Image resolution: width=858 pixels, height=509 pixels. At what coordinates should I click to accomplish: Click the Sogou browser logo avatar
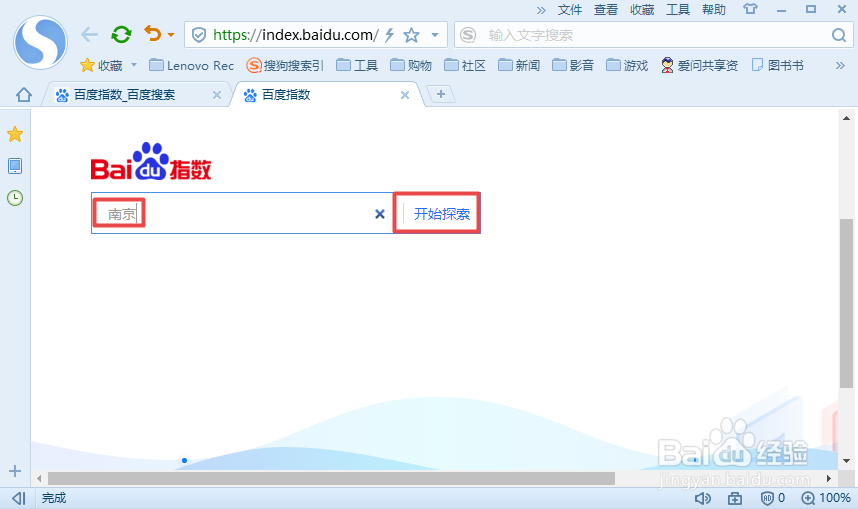[x=40, y=42]
